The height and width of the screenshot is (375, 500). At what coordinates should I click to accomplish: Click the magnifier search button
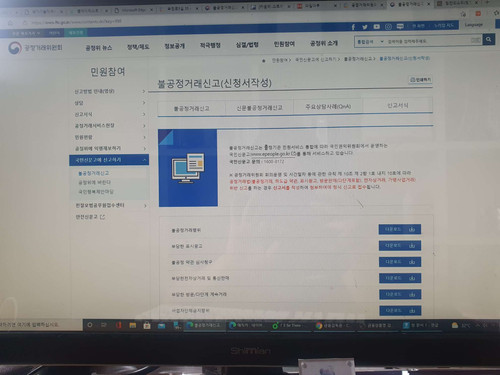[x=489, y=40]
